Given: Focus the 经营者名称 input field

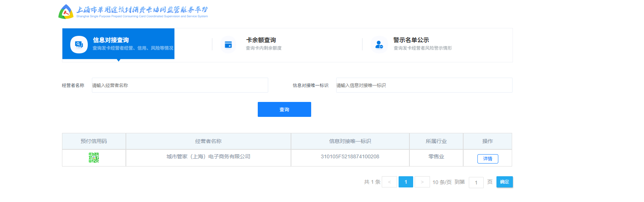Looking at the screenshot, I should tap(180, 85).
